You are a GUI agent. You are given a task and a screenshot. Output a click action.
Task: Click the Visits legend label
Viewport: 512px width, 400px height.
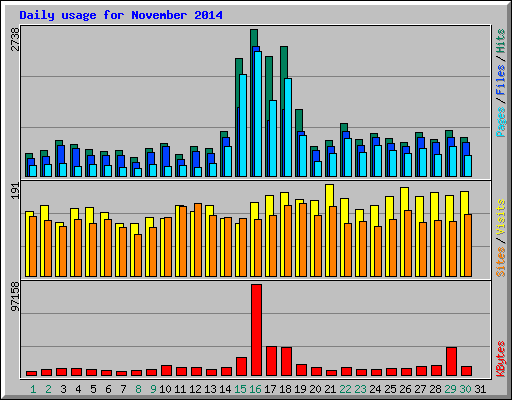click(x=501, y=217)
